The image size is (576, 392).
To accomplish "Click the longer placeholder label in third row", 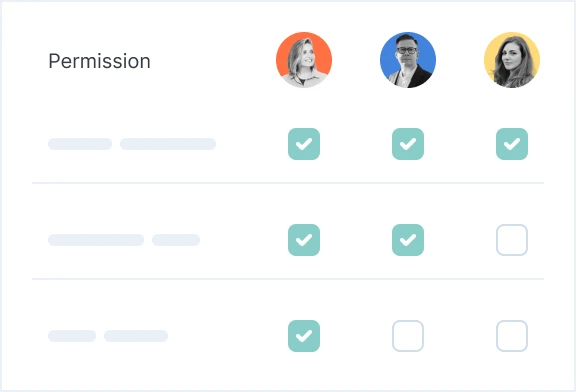I will (x=136, y=336).
